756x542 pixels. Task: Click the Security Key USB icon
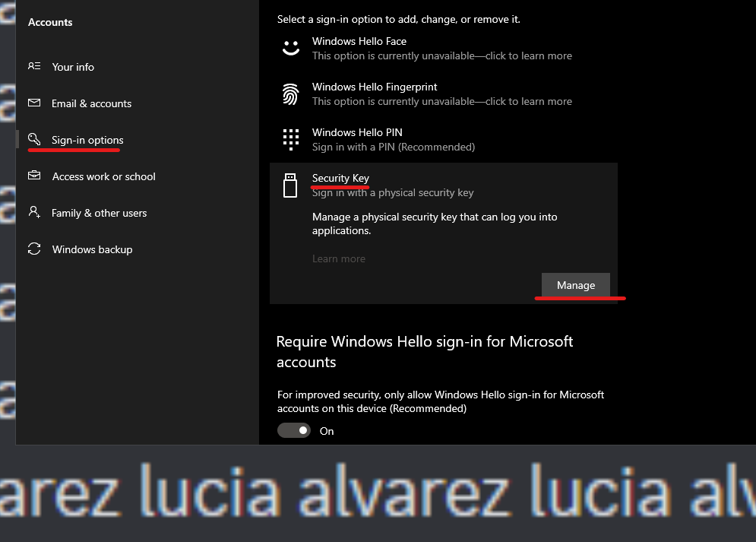(x=290, y=185)
